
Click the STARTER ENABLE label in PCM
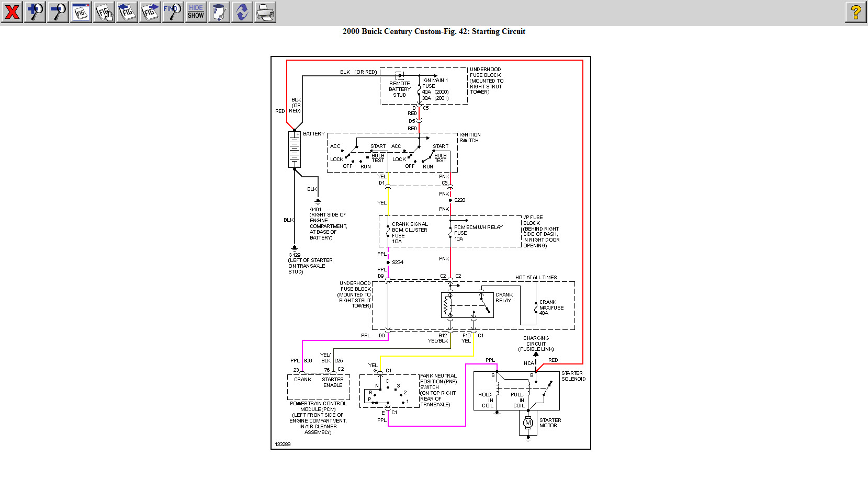[333, 382]
